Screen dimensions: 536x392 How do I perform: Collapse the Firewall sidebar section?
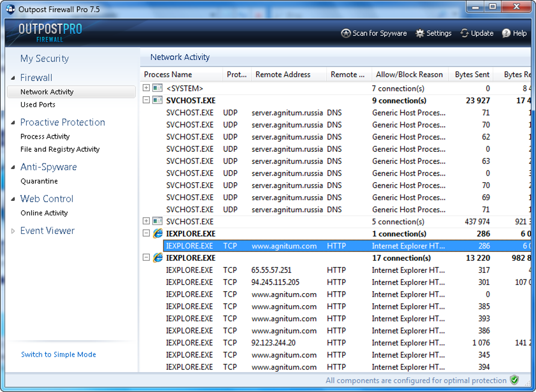click(13, 78)
